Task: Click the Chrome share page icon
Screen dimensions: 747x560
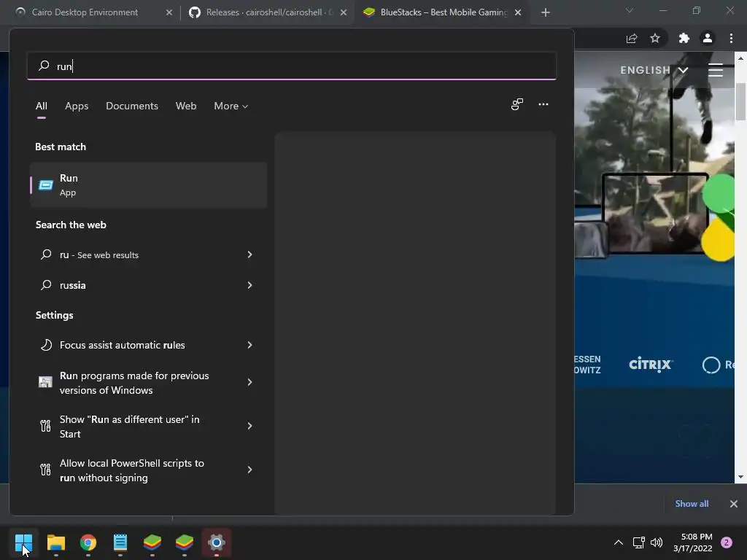Action: 632,39
